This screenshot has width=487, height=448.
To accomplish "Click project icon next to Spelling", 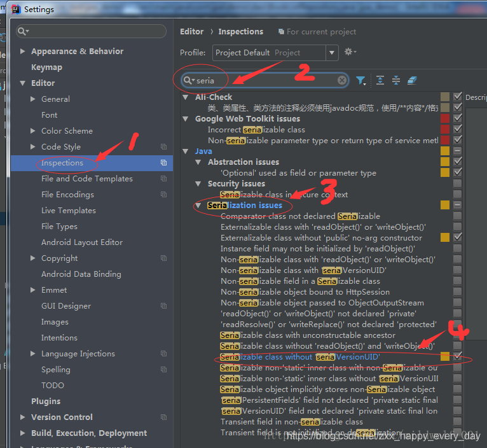I will (x=163, y=369).
